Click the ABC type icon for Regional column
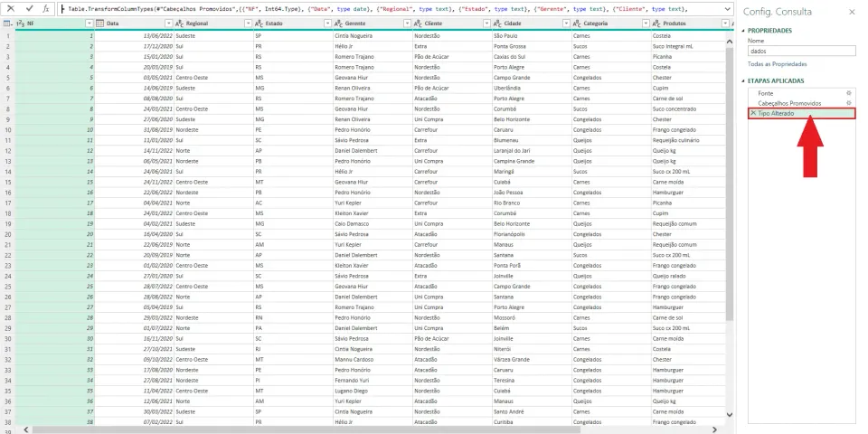Viewport: 868px width, 434px height. 180,24
